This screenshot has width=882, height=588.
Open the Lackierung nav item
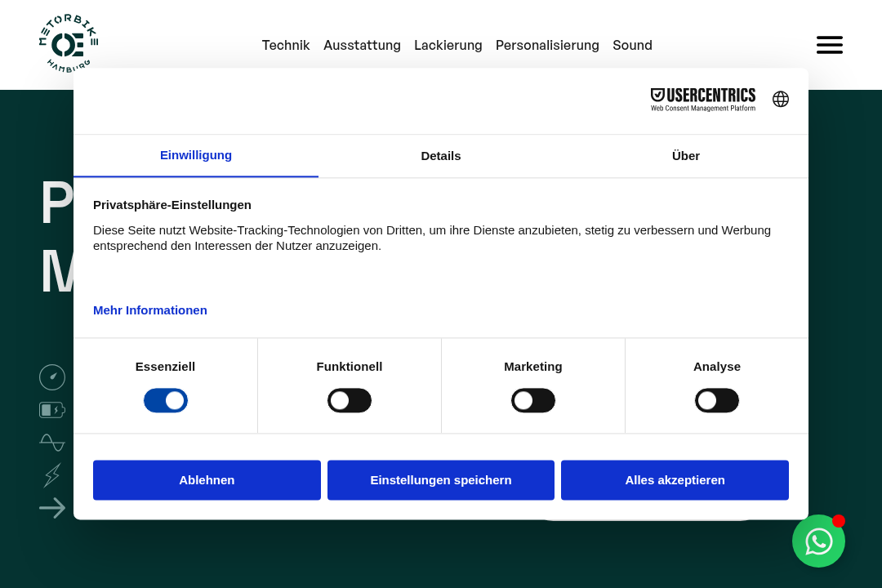(x=448, y=45)
